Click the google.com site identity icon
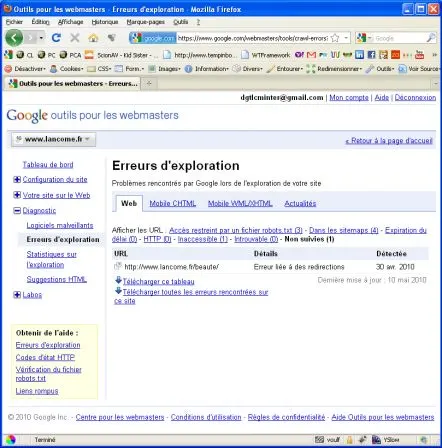Viewport: 442px width, 448px height. [x=153, y=38]
